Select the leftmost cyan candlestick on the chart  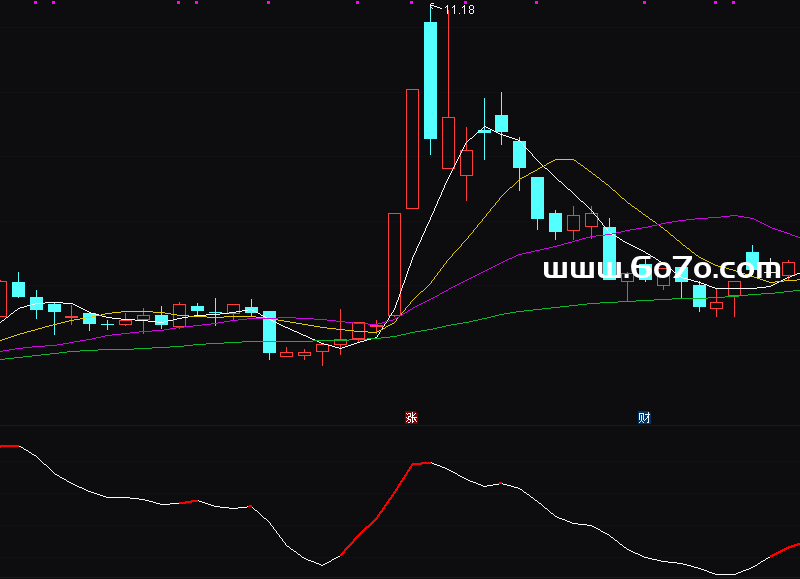(18, 289)
